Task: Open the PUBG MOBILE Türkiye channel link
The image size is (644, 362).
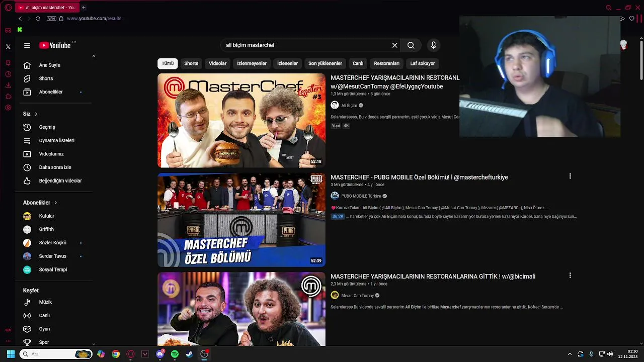Action: [x=361, y=196]
